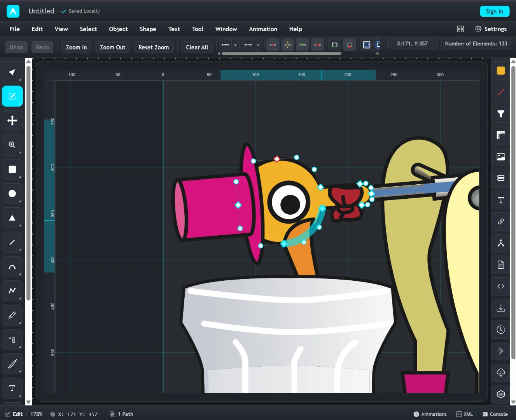Screen dimensions: 516x420
Task: Click the two-node segment button
Action: (248, 45)
